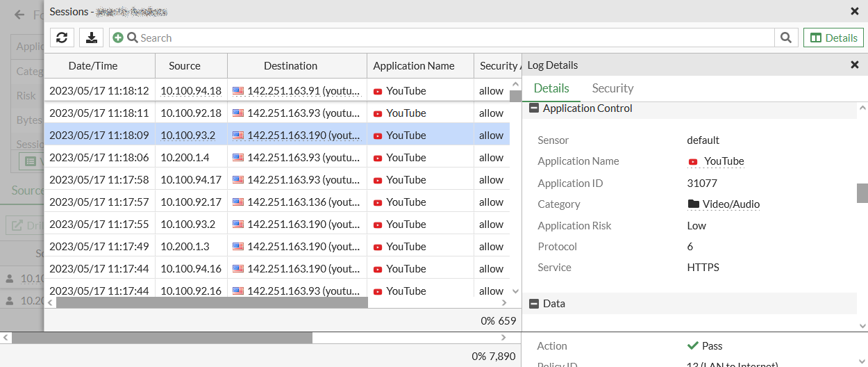
Task: Open the Video/Audio category link
Action: click(731, 204)
